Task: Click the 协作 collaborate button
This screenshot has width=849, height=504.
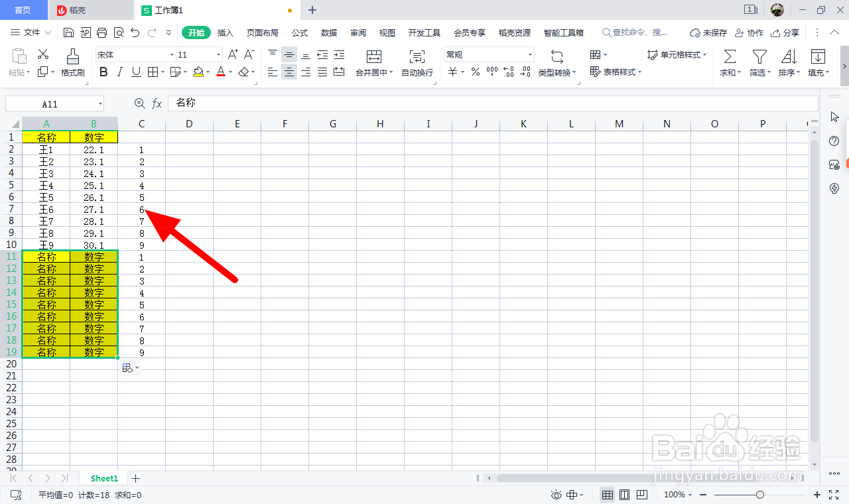Action: point(749,32)
